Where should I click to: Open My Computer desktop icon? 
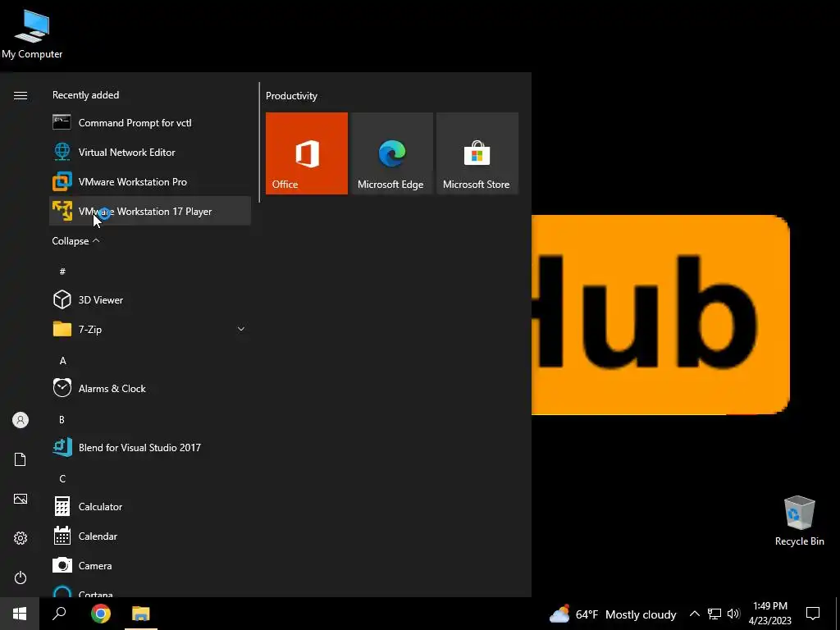coord(32,33)
